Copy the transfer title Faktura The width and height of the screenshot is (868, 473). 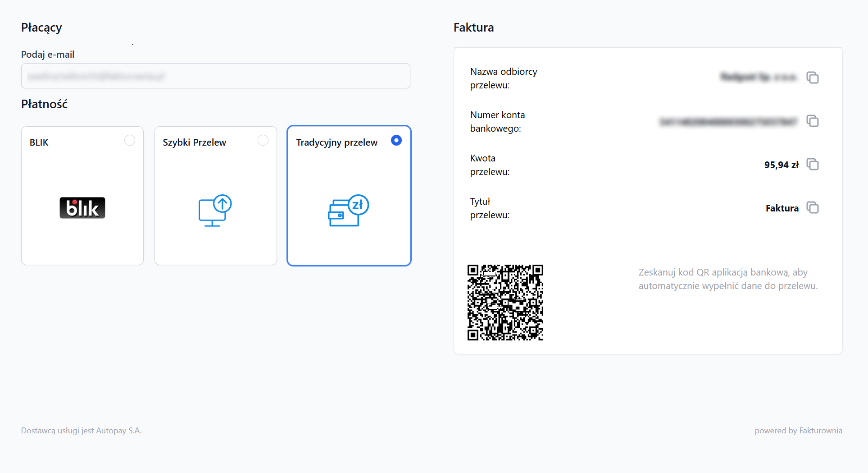(812, 207)
